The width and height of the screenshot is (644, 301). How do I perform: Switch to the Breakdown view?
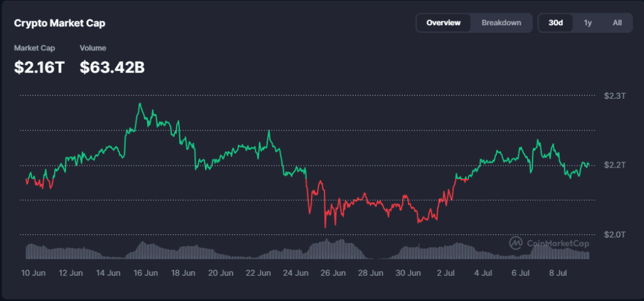[501, 23]
